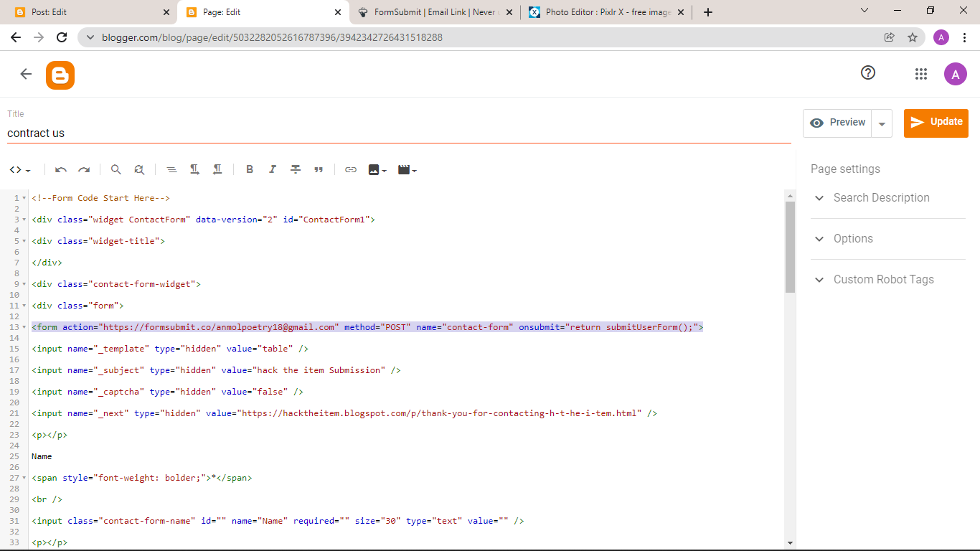Screen dimensions: 980x551
Task: Select left-to-right paragraph direction
Action: coord(194,169)
